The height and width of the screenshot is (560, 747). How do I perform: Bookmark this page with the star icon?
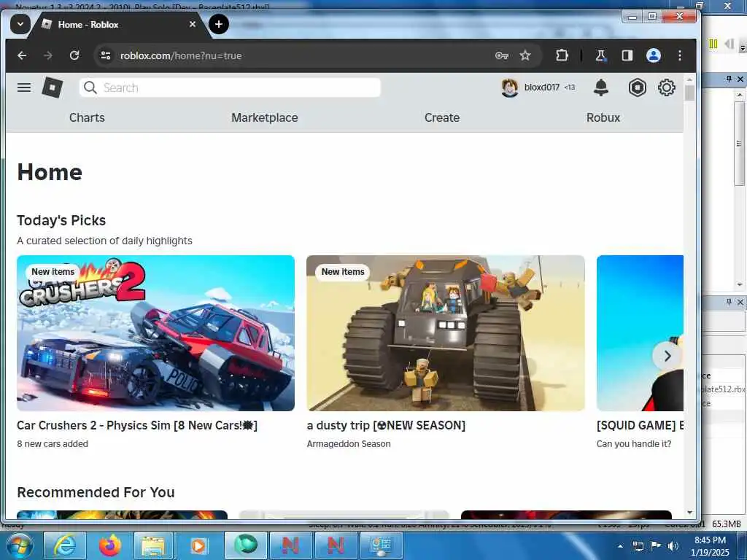click(525, 55)
